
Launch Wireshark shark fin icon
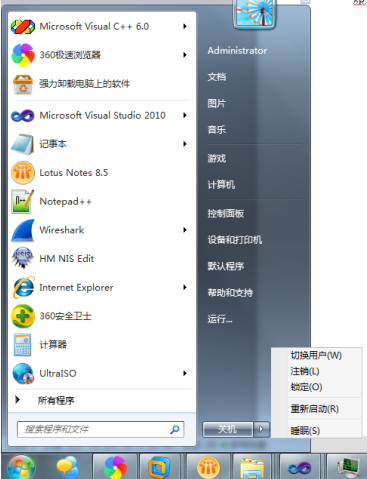point(23,230)
